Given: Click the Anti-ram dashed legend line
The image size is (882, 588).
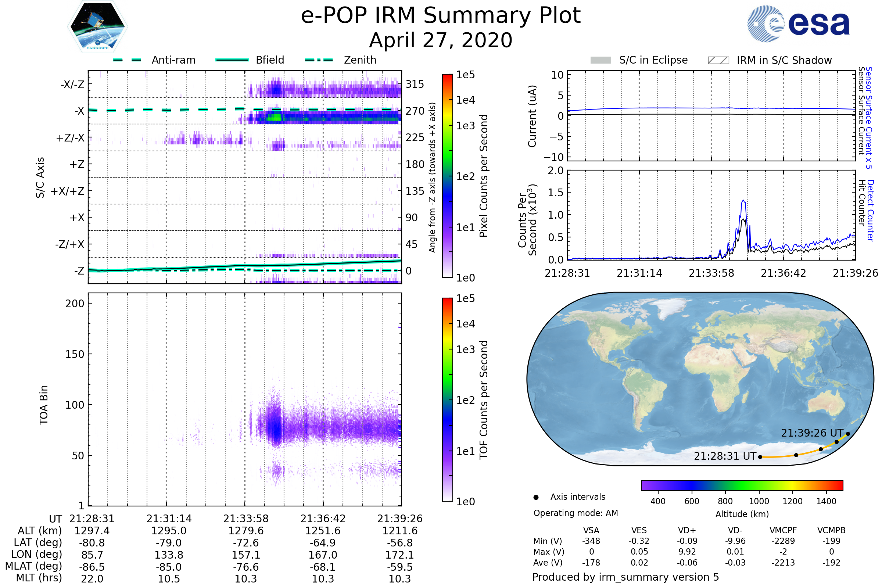Looking at the screenshot, I should tap(127, 60).
